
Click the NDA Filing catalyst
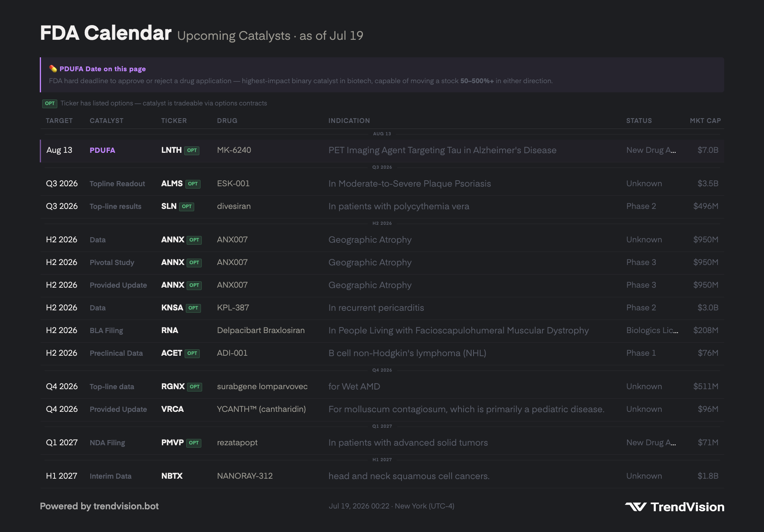pyautogui.click(x=107, y=442)
